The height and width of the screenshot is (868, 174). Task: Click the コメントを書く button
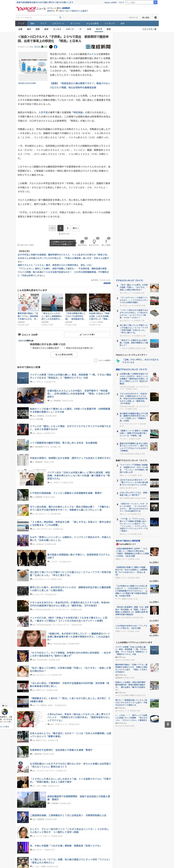[87, 335]
